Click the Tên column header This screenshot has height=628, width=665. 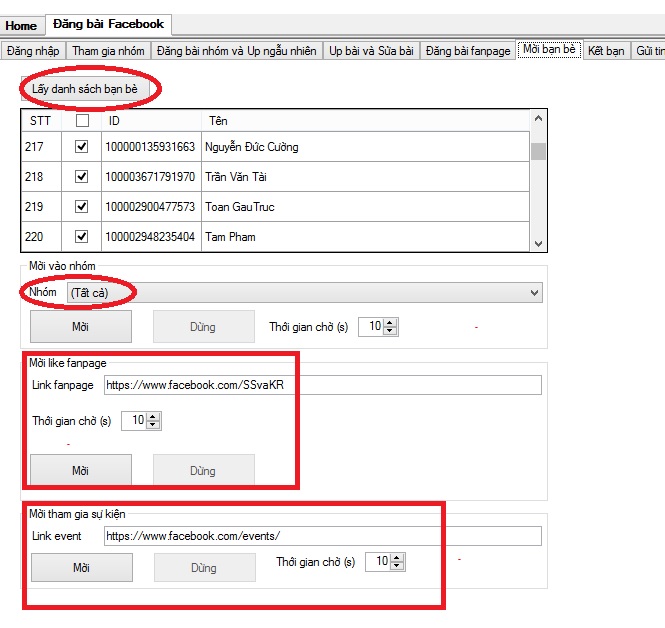click(x=365, y=120)
